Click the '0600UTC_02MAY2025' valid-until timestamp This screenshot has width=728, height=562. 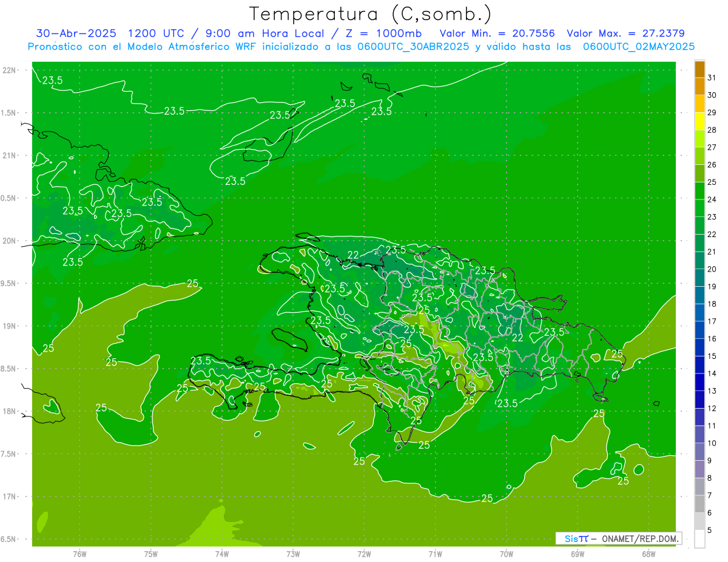(639, 47)
